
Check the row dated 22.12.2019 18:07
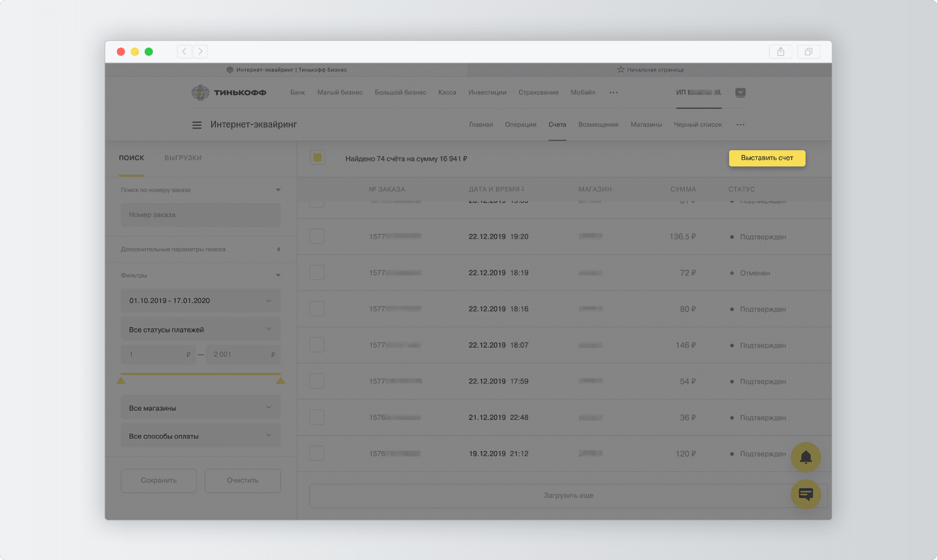pos(317,345)
